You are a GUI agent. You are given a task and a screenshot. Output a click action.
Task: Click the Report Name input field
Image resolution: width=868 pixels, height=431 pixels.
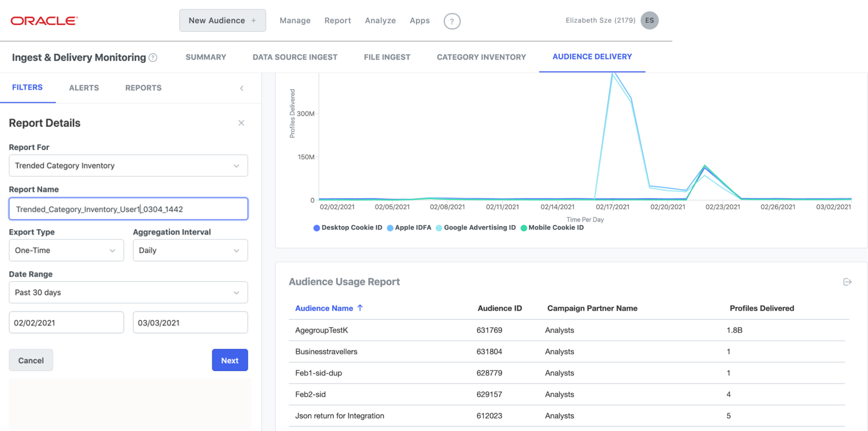click(x=128, y=209)
